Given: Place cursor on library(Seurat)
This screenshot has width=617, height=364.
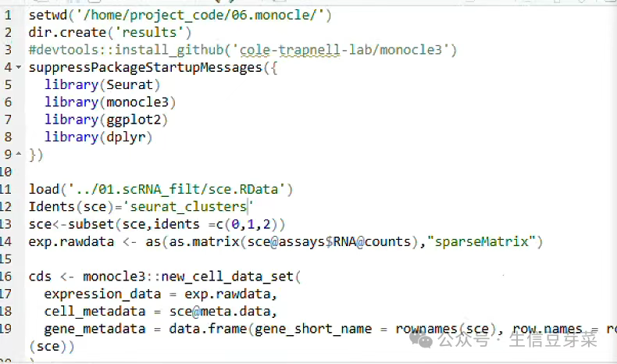Looking at the screenshot, I should pyautogui.click(x=102, y=84).
